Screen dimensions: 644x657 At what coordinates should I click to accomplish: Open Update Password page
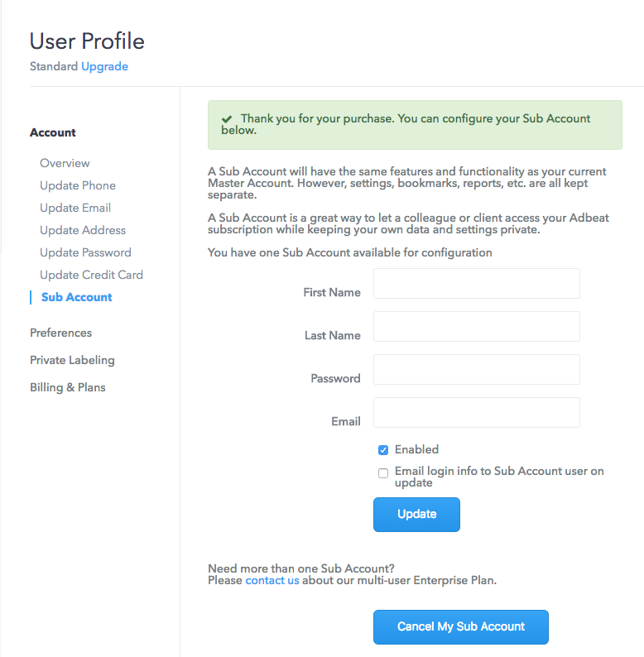click(85, 252)
